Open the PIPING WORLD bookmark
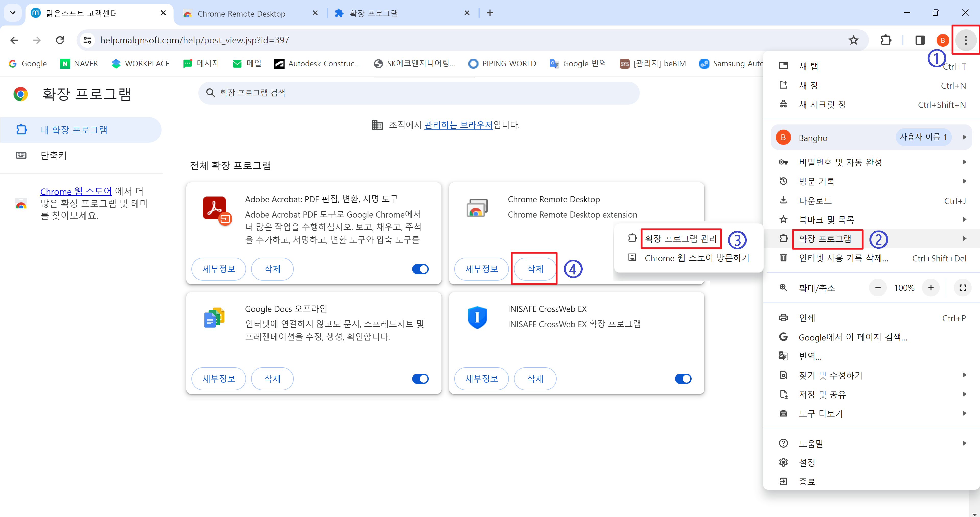980x517 pixels. coord(502,64)
